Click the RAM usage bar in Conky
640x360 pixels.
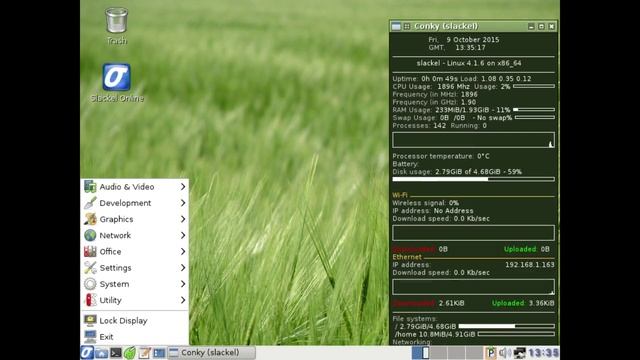coord(534,110)
